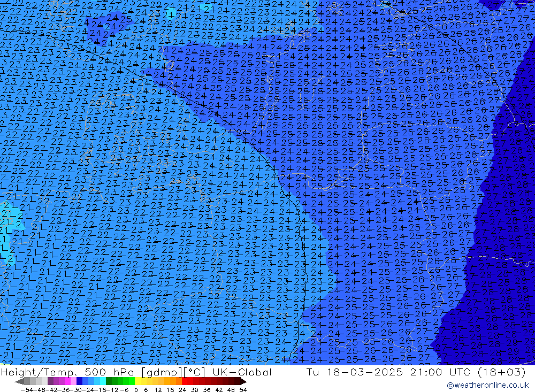Click the '[°C]' unit label in the title
This screenshot has height=392, width=535.
[195, 372]
